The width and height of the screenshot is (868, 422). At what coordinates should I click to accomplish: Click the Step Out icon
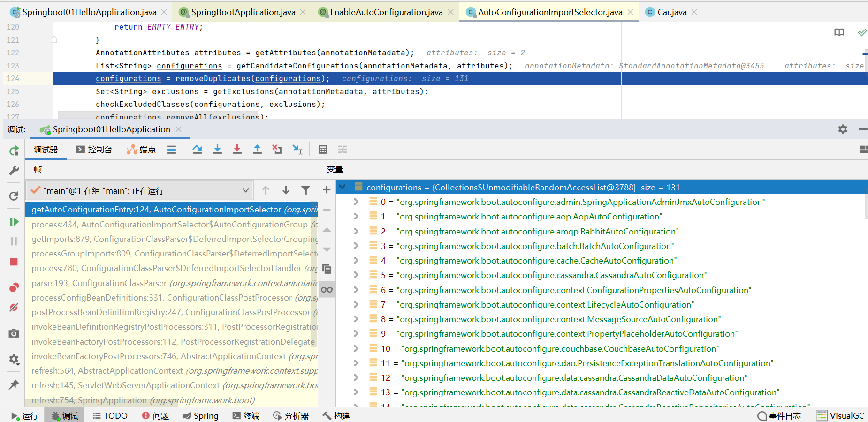257,149
